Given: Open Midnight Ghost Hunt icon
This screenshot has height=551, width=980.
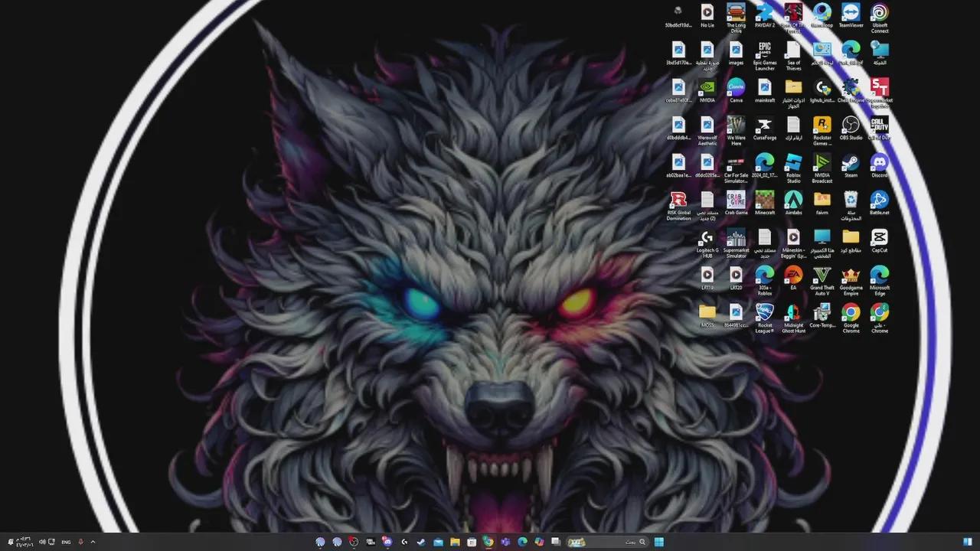Looking at the screenshot, I should pos(793,318).
